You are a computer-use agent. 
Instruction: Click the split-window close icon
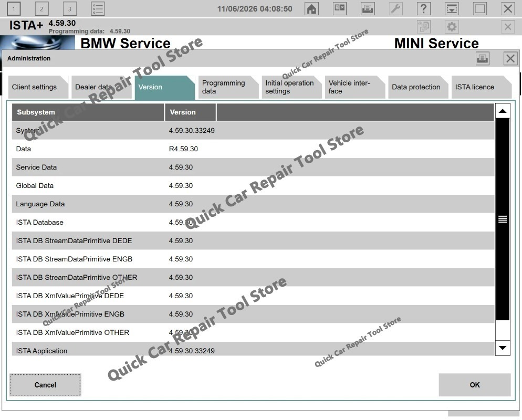[340, 8]
